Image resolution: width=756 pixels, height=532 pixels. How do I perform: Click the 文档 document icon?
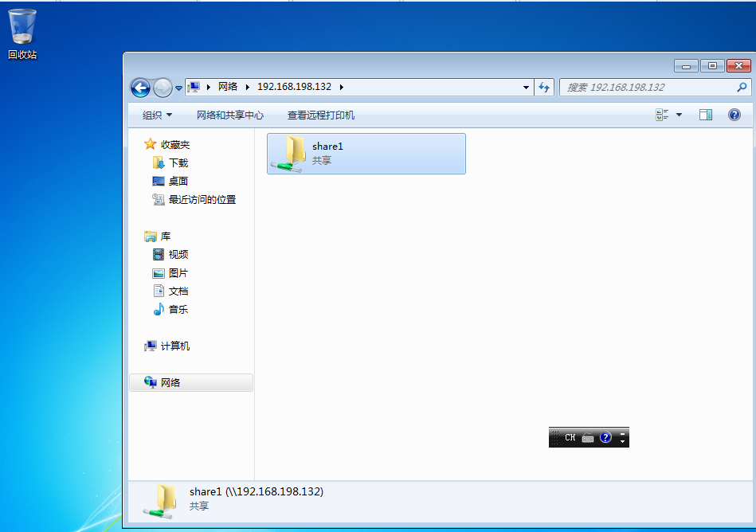tap(159, 291)
